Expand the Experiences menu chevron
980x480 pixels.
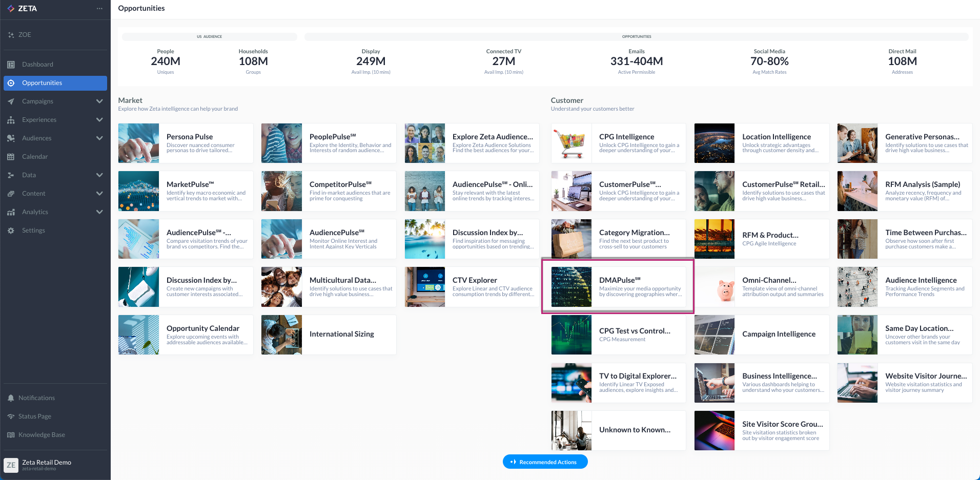[99, 120]
